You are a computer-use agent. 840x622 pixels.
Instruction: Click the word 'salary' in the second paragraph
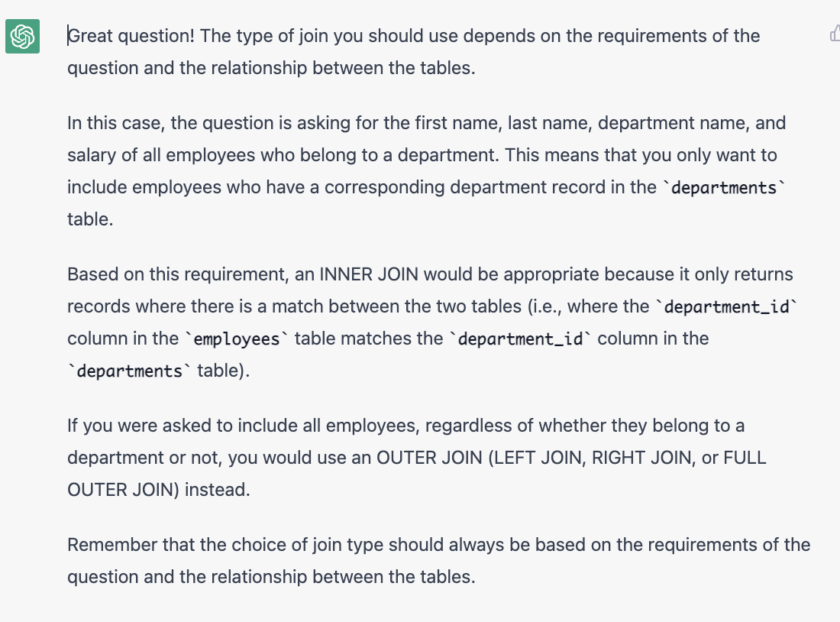89,155
